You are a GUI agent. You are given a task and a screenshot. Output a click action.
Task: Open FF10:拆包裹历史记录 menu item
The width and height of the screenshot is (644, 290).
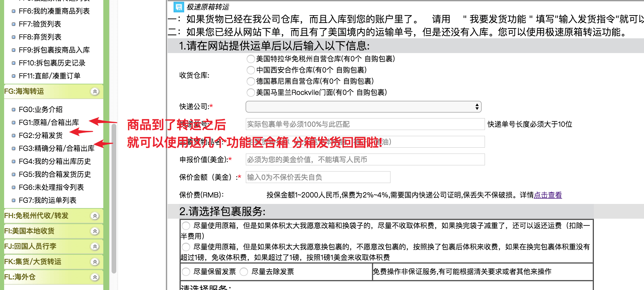tap(52, 63)
